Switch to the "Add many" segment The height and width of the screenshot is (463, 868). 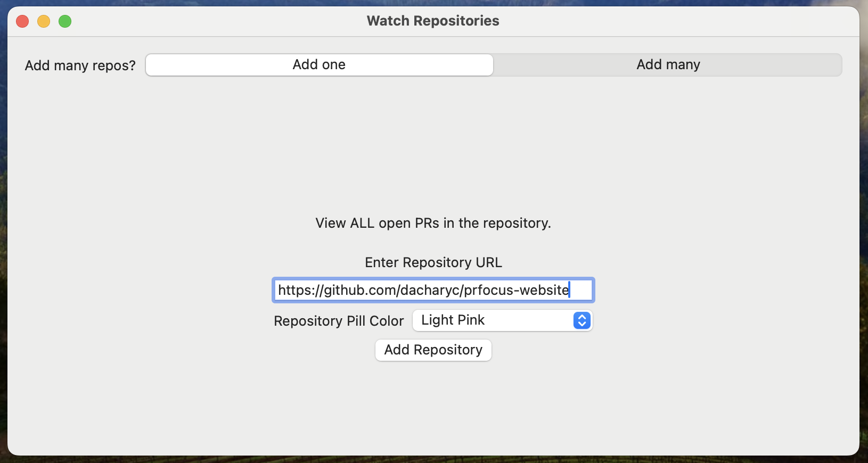click(668, 65)
